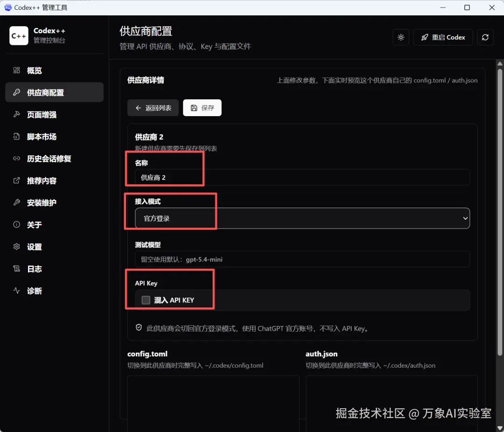Screen dimensions: 504x432
Task: Open 历史会话修复 in the sidebar
Action: (x=54, y=159)
